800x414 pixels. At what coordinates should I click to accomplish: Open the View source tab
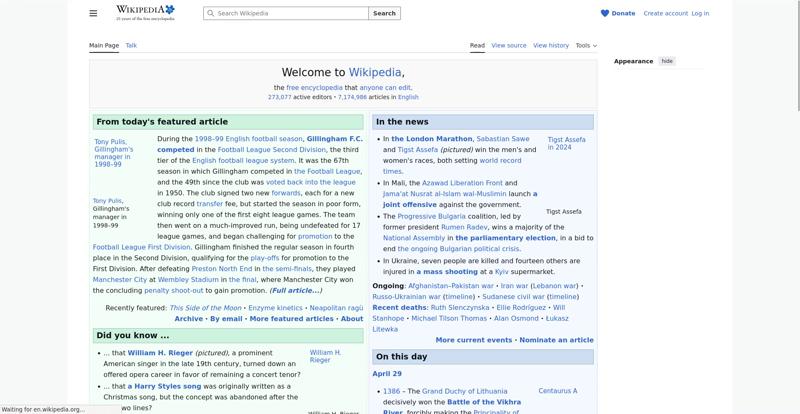[509, 45]
